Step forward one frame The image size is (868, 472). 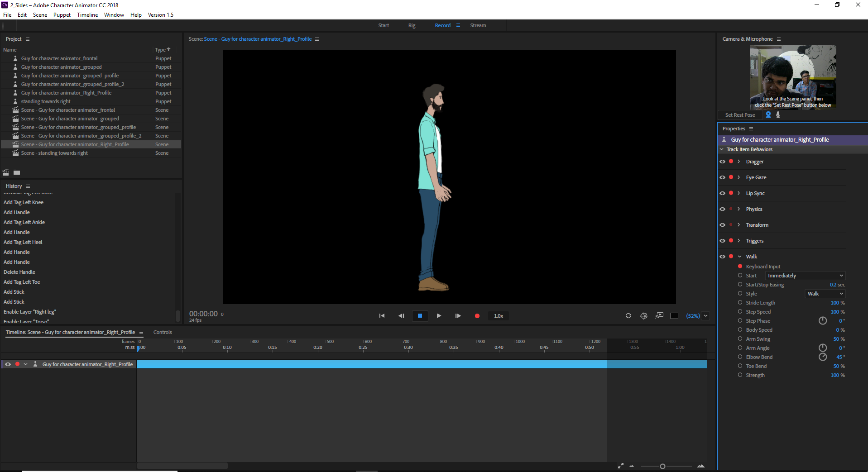(458, 316)
